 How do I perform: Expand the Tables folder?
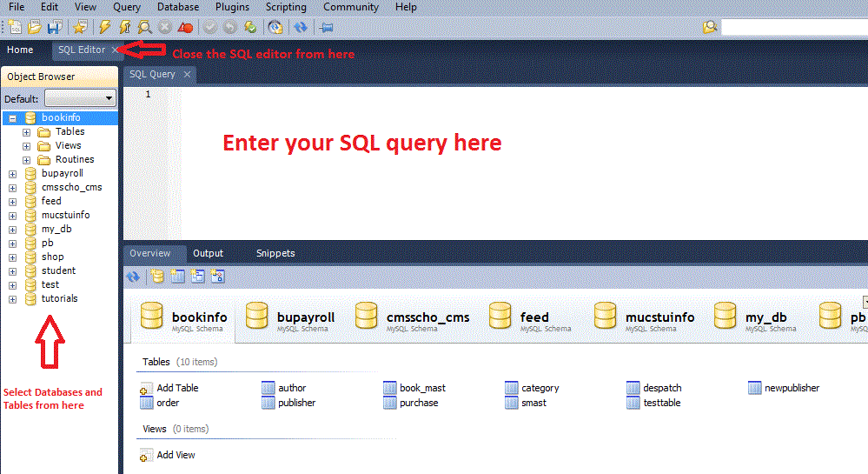(x=26, y=132)
